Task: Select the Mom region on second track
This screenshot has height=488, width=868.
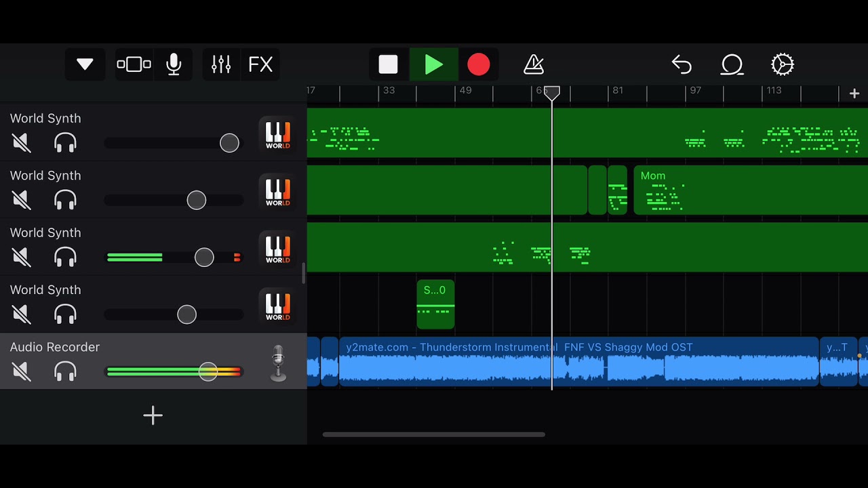Action: pyautogui.click(x=751, y=190)
